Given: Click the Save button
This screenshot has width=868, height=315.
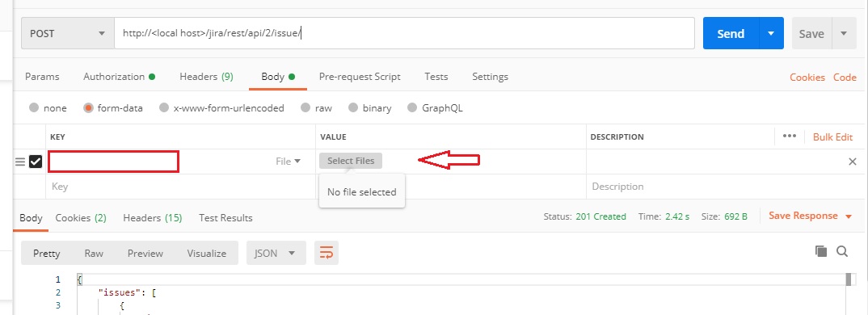Looking at the screenshot, I should pyautogui.click(x=811, y=33).
